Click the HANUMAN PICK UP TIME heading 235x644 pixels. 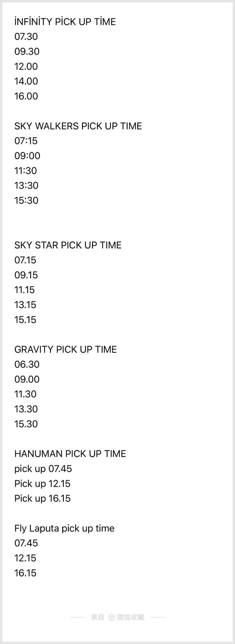tap(70, 454)
